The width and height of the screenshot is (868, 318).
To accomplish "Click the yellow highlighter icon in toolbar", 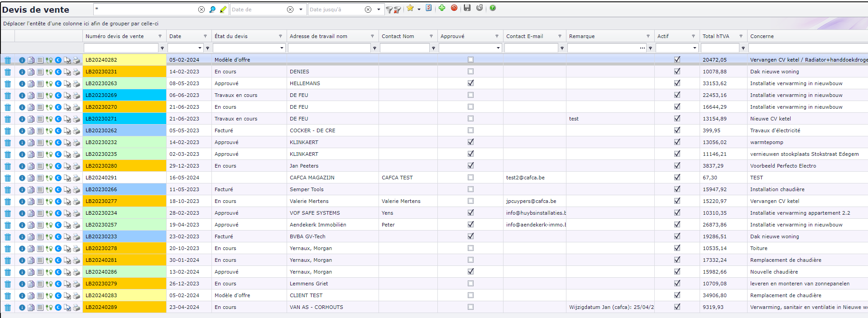I will click(x=223, y=9).
